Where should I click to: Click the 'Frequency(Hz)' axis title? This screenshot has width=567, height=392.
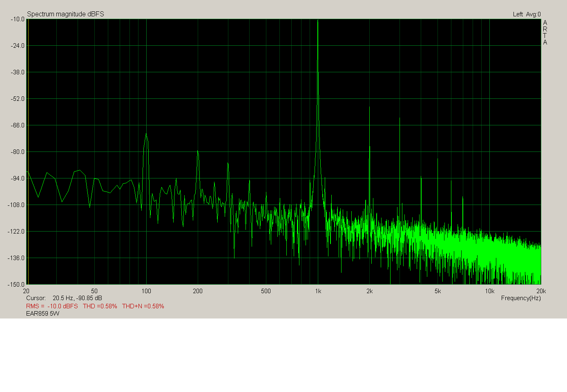pos(521,298)
